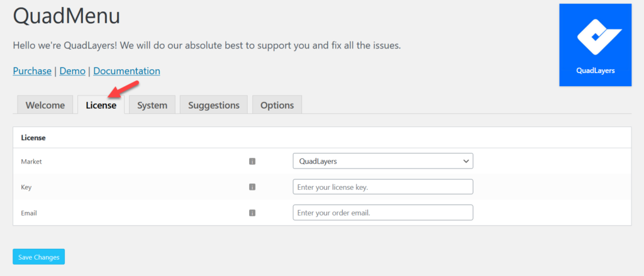The width and height of the screenshot is (644, 276).
Task: Open the Market dropdown showing QuadLayers
Action: click(x=382, y=162)
